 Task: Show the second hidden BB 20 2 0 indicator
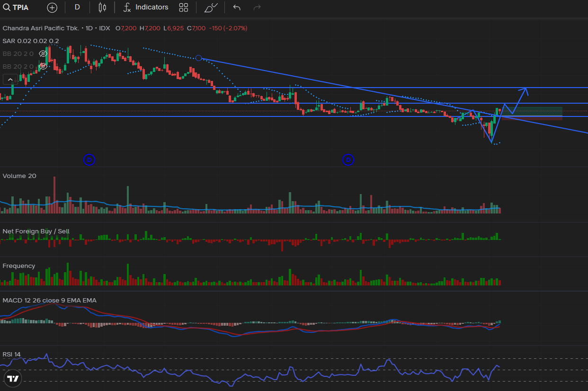(43, 66)
